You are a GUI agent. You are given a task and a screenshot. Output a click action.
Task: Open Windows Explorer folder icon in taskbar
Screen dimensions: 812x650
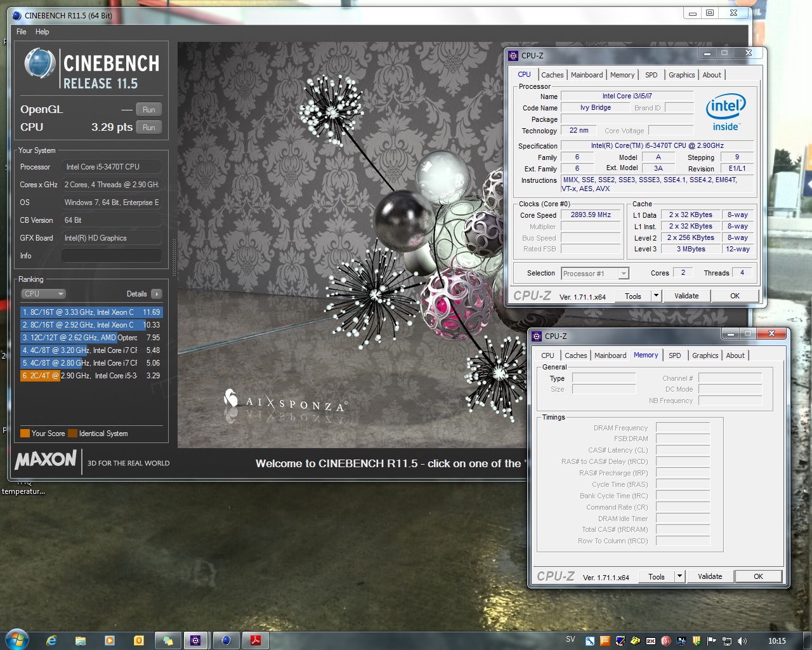click(81, 640)
